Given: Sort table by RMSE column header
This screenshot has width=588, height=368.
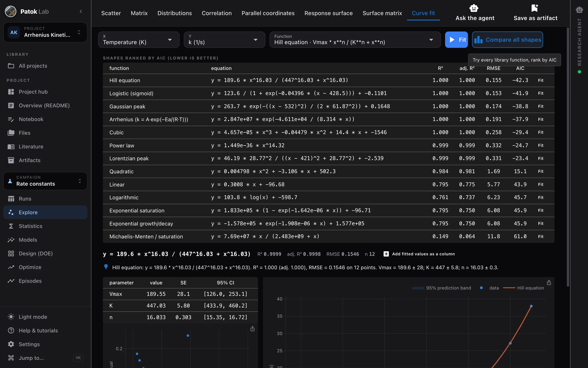Looking at the screenshot, I should point(493,68).
